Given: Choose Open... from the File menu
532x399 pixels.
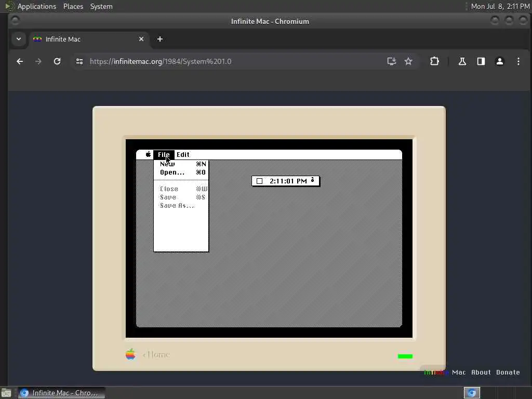Looking at the screenshot, I should [x=181, y=172].
